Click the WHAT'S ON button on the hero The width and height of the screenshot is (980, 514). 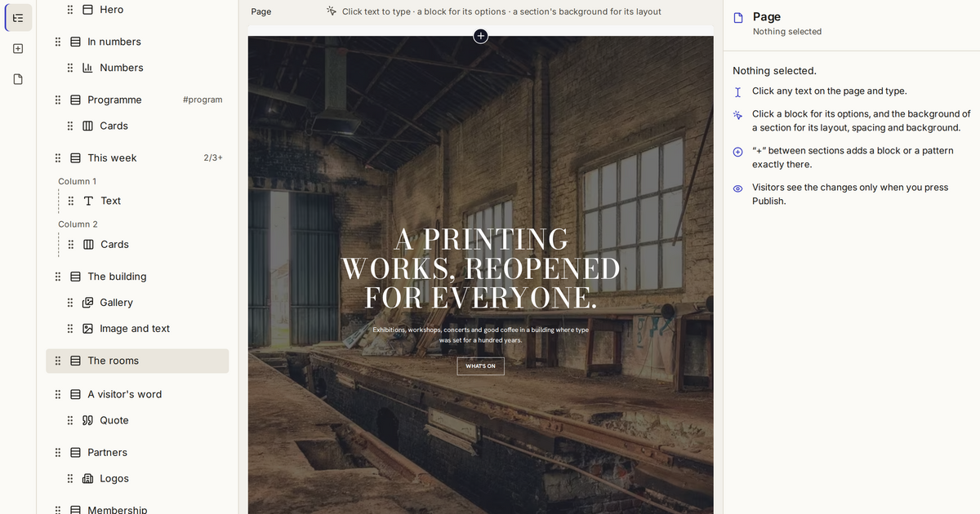[480, 366]
